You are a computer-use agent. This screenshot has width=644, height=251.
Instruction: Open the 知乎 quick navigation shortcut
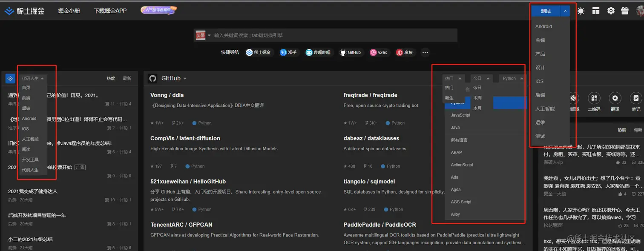(288, 52)
